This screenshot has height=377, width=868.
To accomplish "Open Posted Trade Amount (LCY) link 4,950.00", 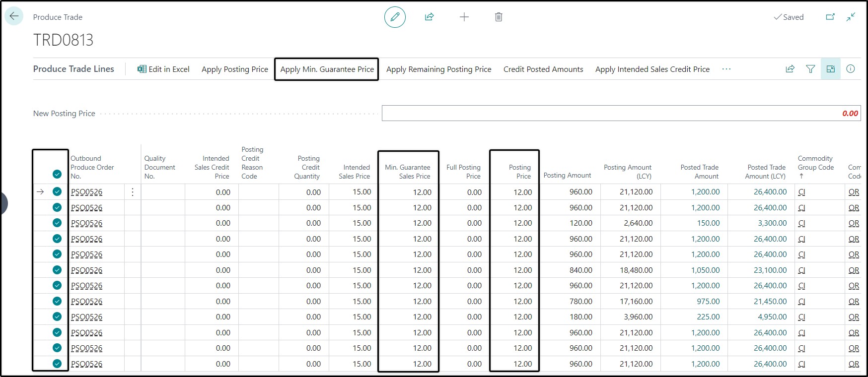I will [x=772, y=317].
